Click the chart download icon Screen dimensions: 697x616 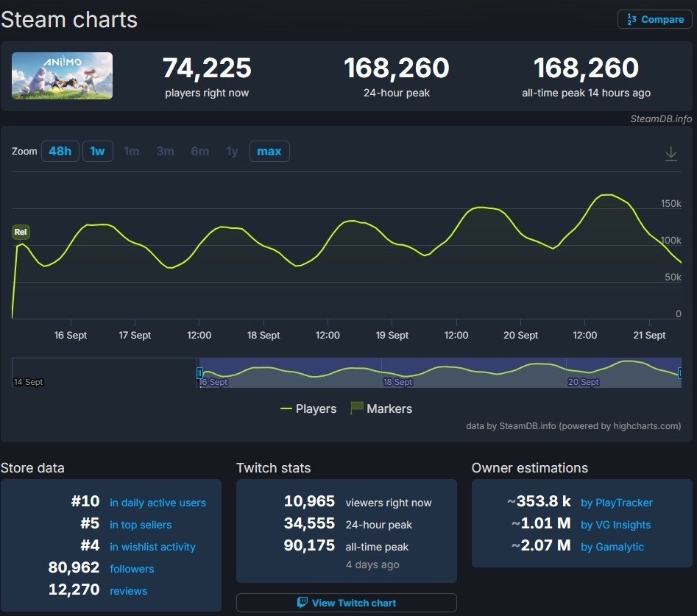point(671,154)
